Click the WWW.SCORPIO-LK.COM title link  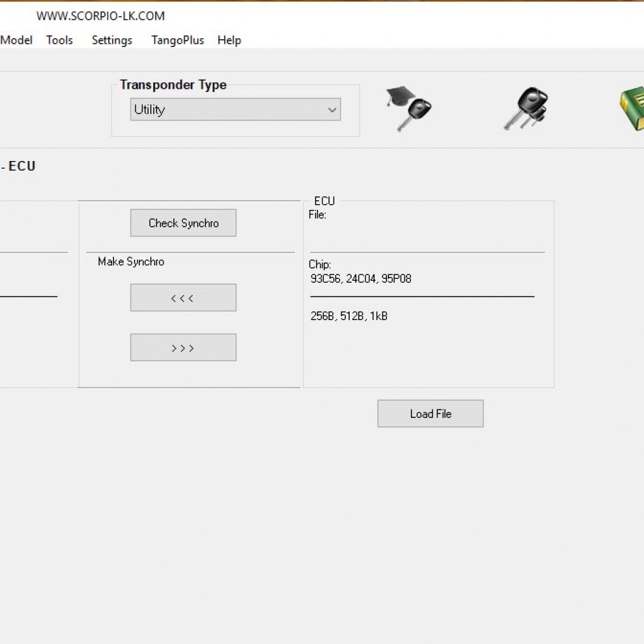pyautogui.click(x=101, y=15)
